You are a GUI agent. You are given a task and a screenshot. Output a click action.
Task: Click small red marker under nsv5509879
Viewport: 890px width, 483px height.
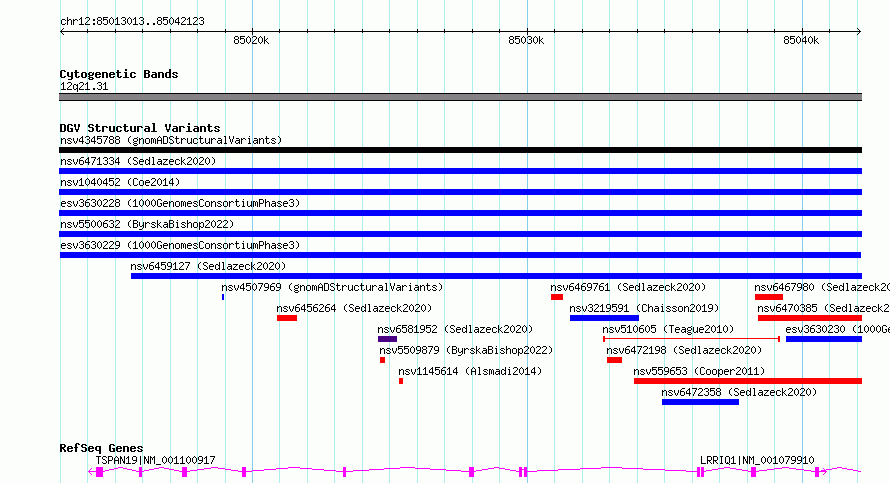click(x=383, y=360)
